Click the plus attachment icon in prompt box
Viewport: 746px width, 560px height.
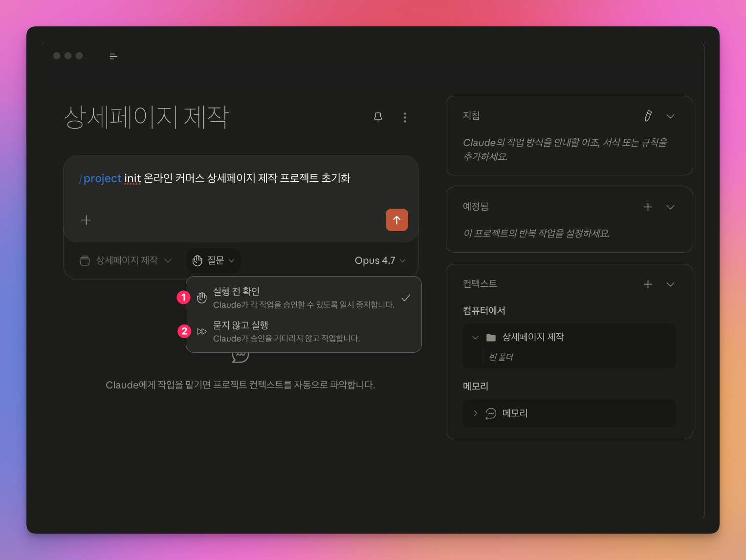pos(86,220)
